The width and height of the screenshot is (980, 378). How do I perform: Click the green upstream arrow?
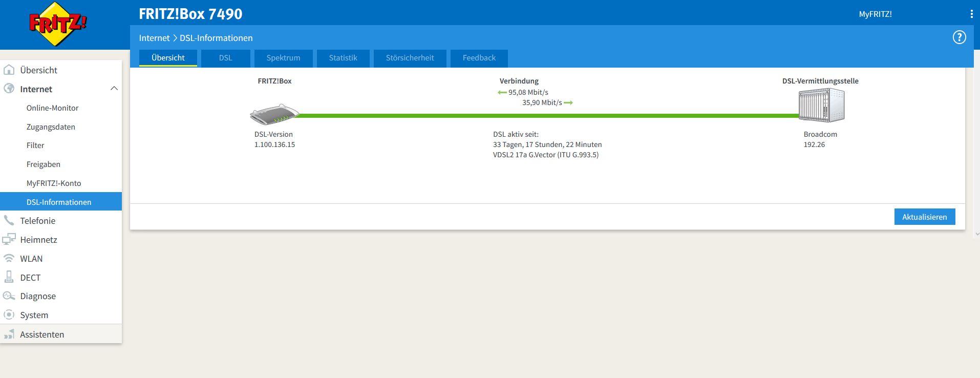pyautogui.click(x=568, y=103)
